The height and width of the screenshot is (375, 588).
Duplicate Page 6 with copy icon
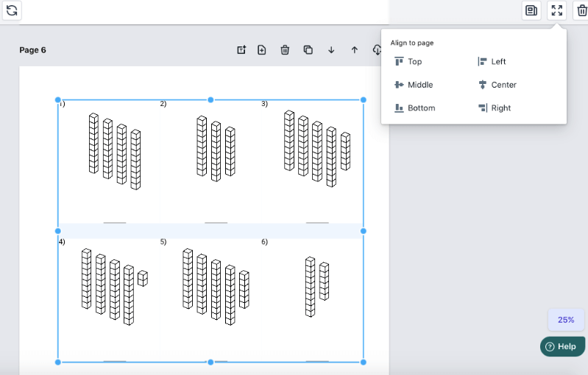308,49
